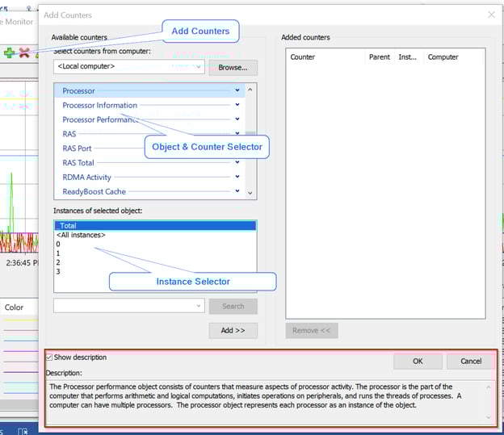Click the green plus Add Counters icon

pyautogui.click(x=9, y=52)
